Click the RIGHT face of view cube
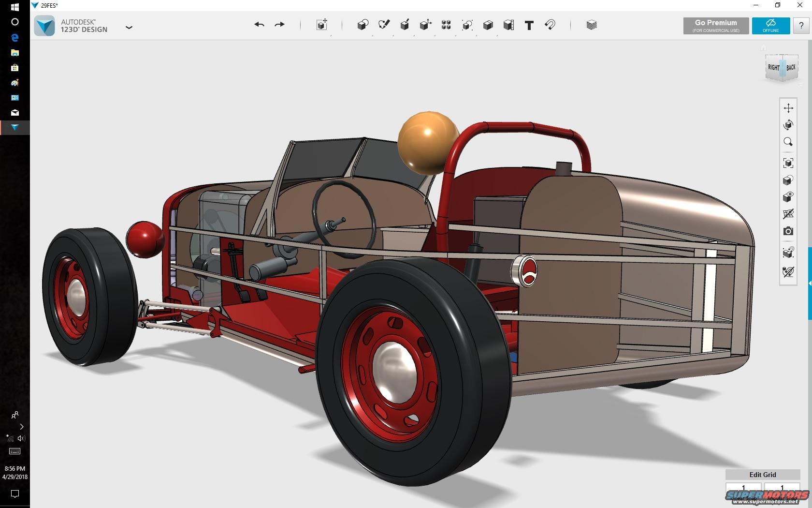 pyautogui.click(x=773, y=68)
